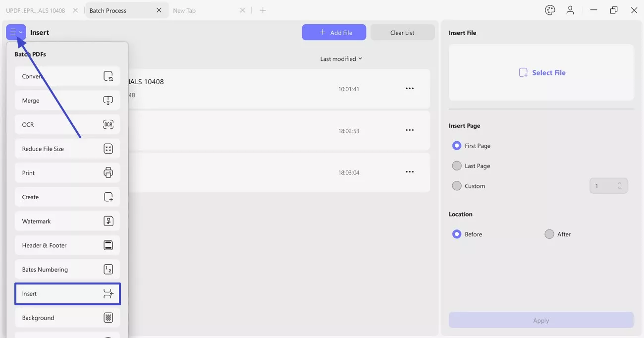Pick Reduce File Size option
The height and width of the screenshot is (338, 644).
[67, 149]
